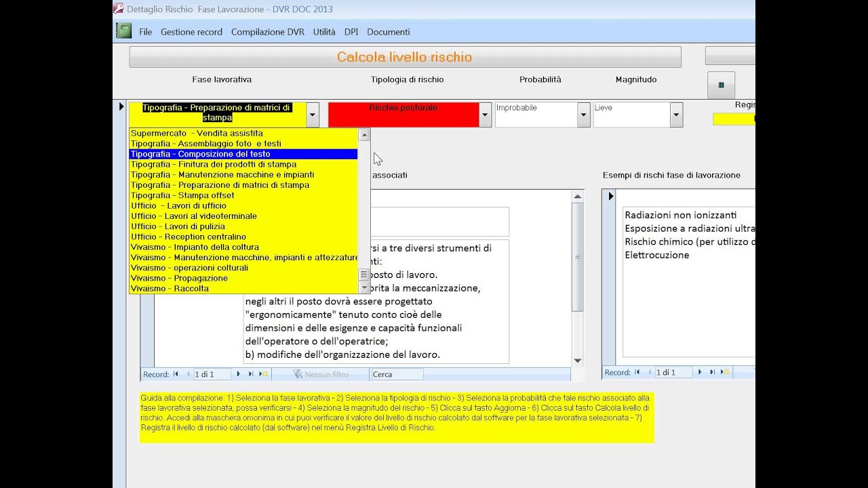Select Tipografia - Finitura dei prodotti di stampa
This screenshot has height=488, width=868.
pos(243,164)
